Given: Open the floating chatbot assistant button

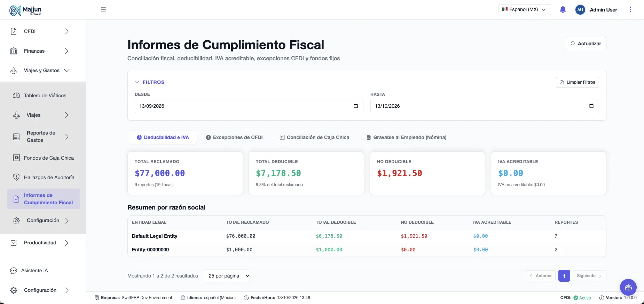Looking at the screenshot, I should tap(628, 287).
